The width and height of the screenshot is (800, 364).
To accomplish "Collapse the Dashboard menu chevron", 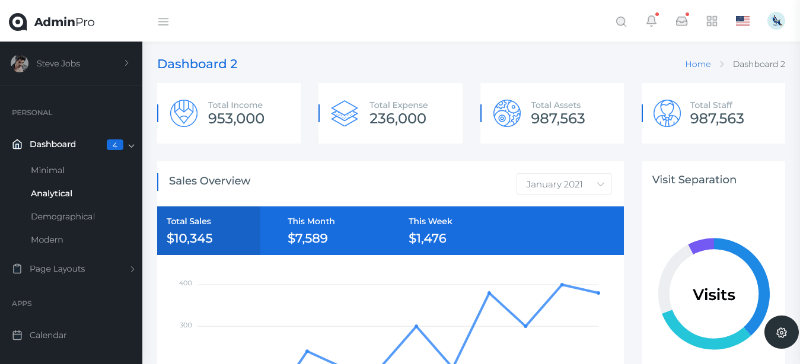I will (x=132, y=145).
